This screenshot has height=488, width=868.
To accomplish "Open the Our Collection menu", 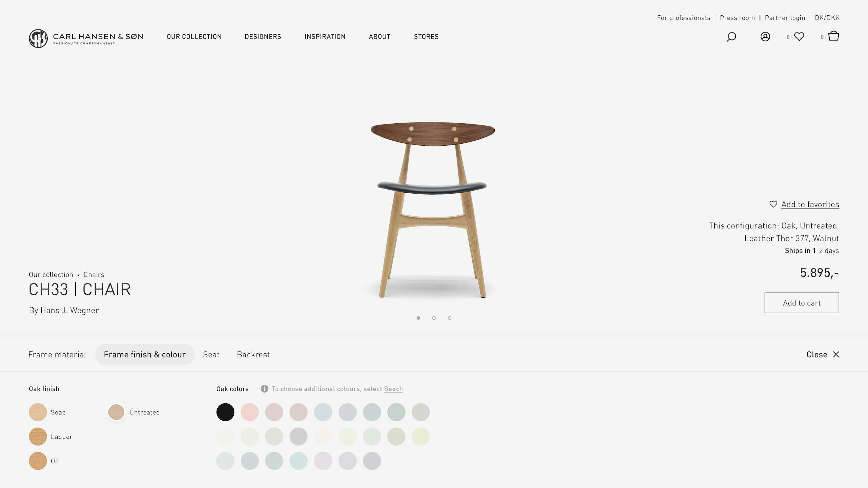I will 194,36.
